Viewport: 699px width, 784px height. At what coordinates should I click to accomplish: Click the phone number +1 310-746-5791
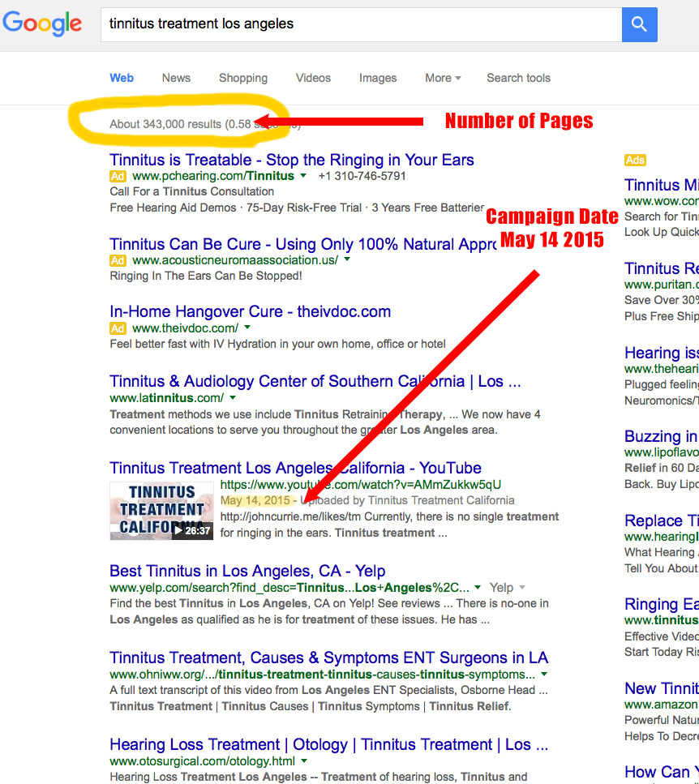pos(362,176)
